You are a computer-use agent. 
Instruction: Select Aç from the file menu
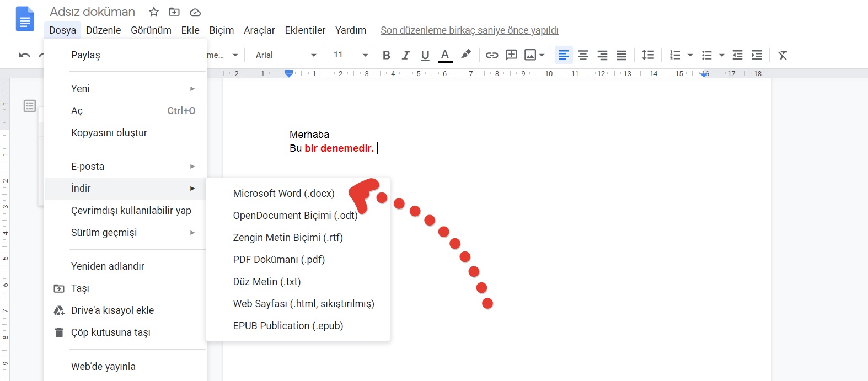pos(125,111)
